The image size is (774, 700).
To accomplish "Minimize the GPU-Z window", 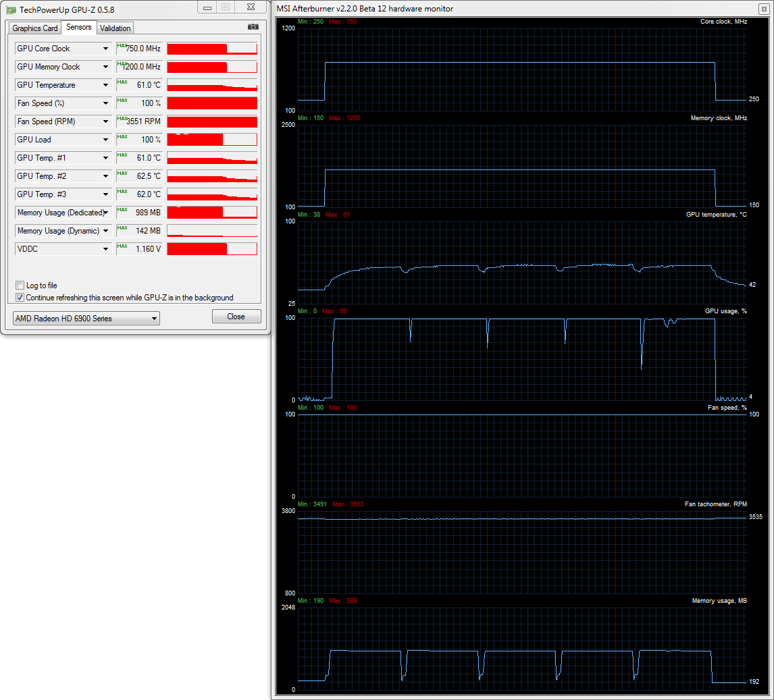I will click(207, 7).
